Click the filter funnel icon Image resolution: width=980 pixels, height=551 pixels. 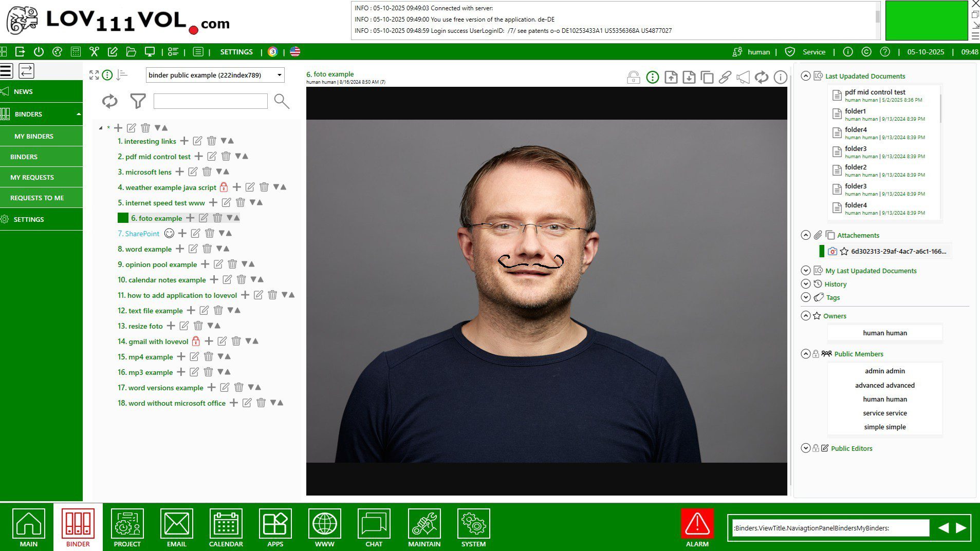click(138, 101)
